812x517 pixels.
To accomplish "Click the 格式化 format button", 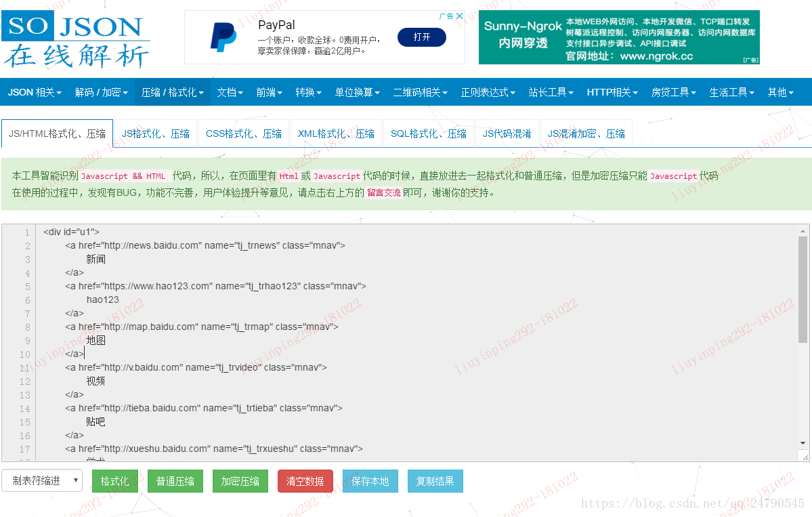I will 115,480.
